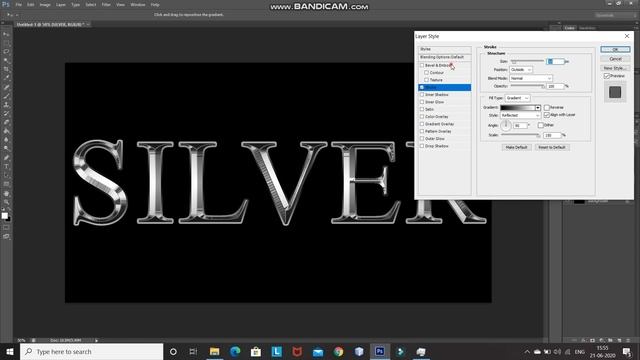640x360 pixels.
Task: Click the New Style button
Action: click(x=615, y=68)
